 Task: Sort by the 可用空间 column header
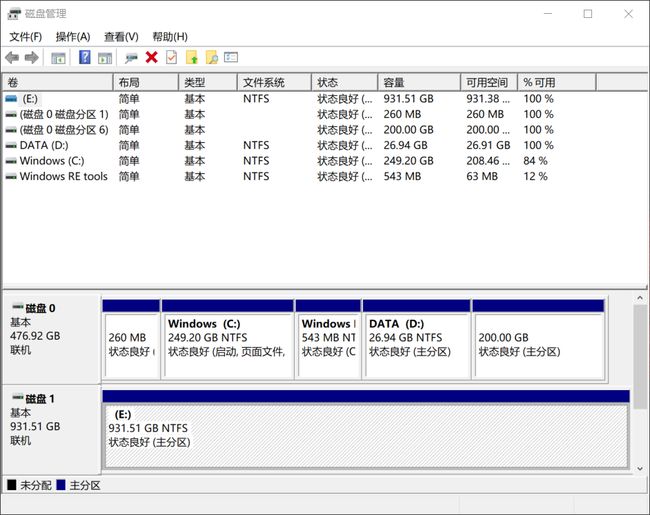tap(489, 82)
